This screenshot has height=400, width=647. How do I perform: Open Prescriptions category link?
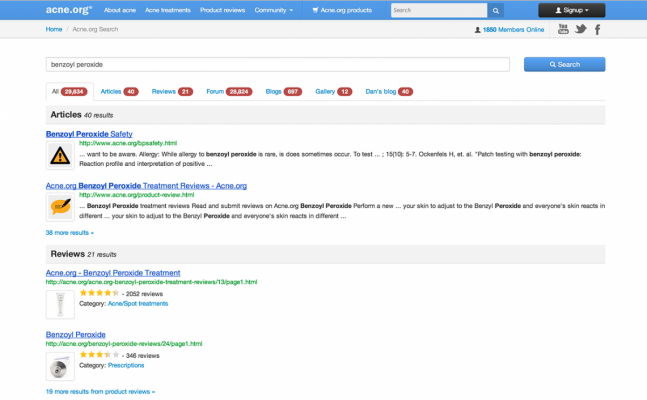(x=126, y=365)
